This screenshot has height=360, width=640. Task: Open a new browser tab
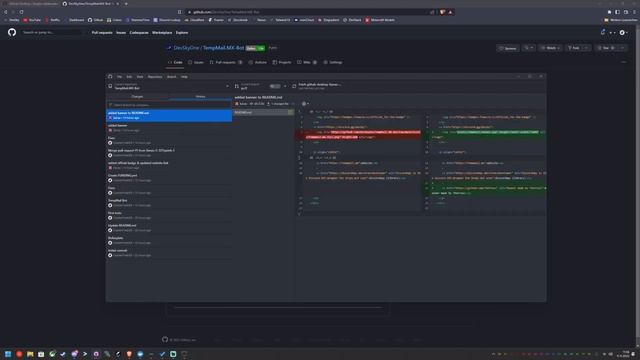126,4
